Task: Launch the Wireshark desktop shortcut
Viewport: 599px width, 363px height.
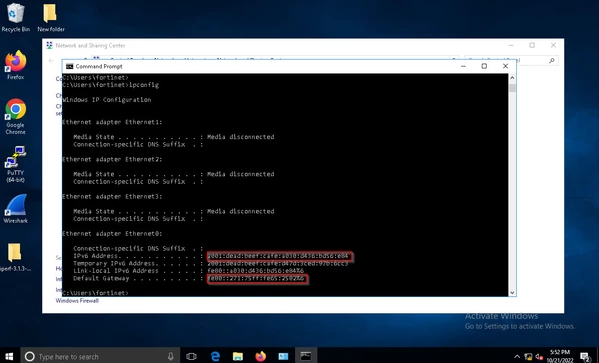Action: 15,209
